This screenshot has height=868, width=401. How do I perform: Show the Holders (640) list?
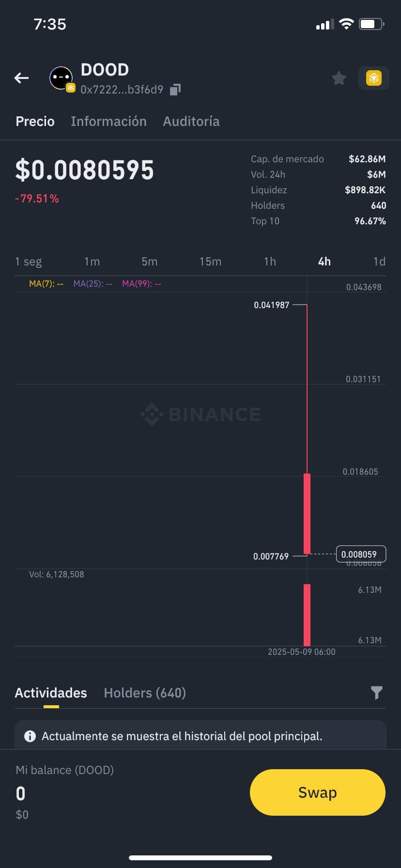pos(145,693)
